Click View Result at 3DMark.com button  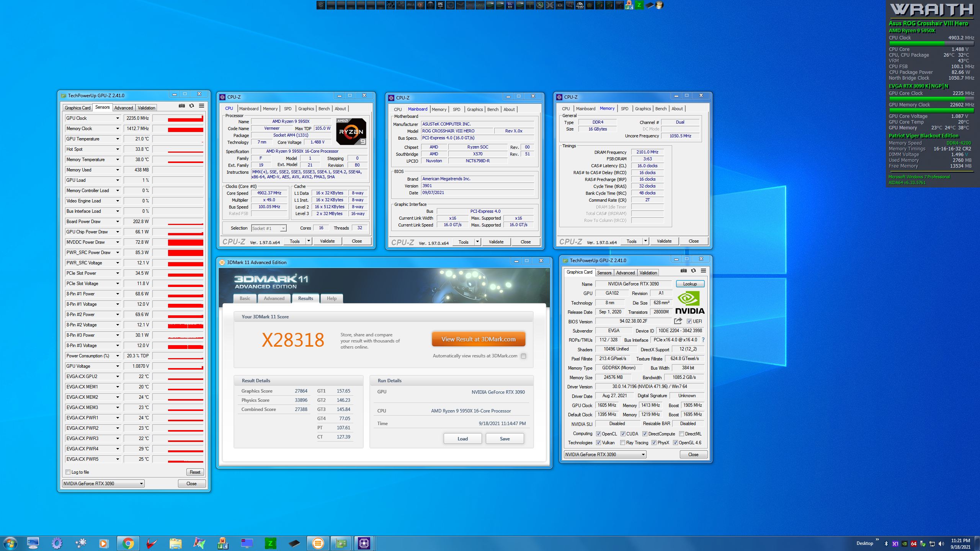(x=478, y=339)
